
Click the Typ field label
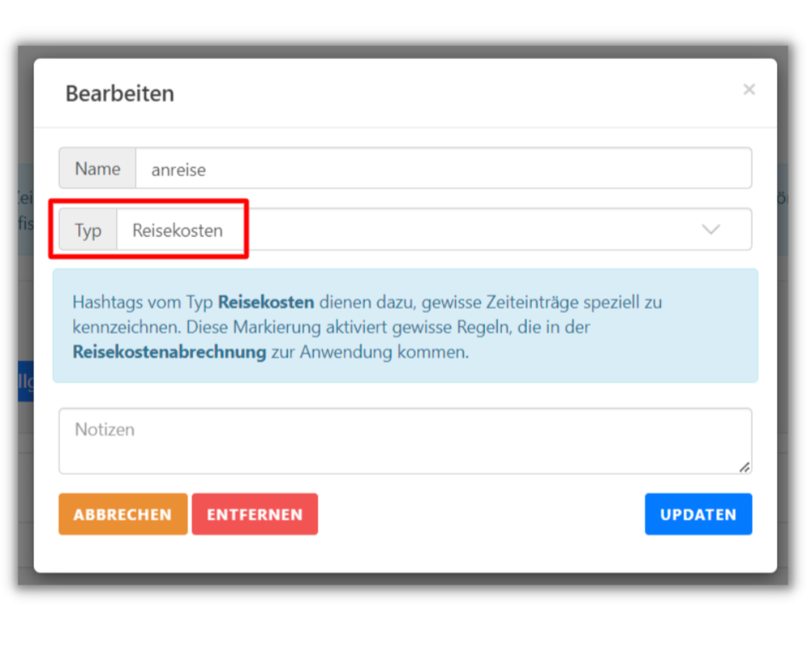(x=88, y=230)
